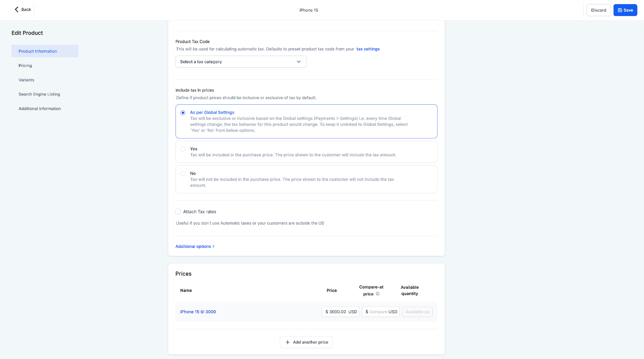Select the 'Yes' tax inclusion radio
Image resolution: width=644 pixels, height=359 pixels.
pyautogui.click(x=183, y=149)
